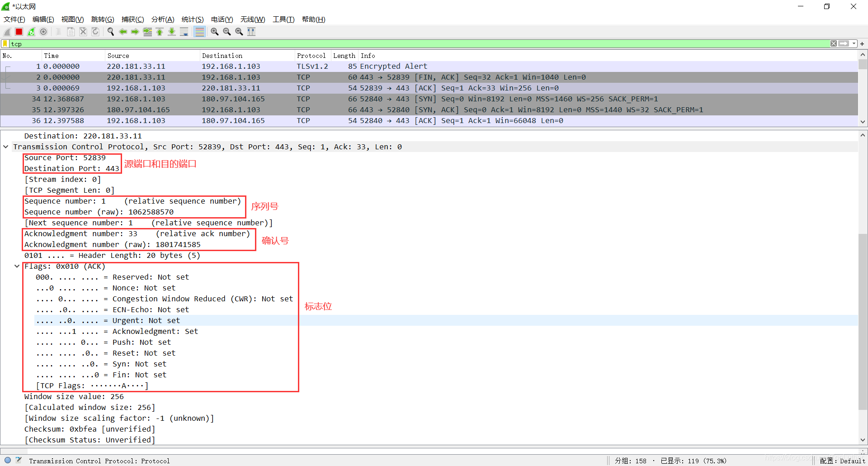Open the 工具(T) menu
The height and width of the screenshot is (466, 868).
tap(283, 19)
